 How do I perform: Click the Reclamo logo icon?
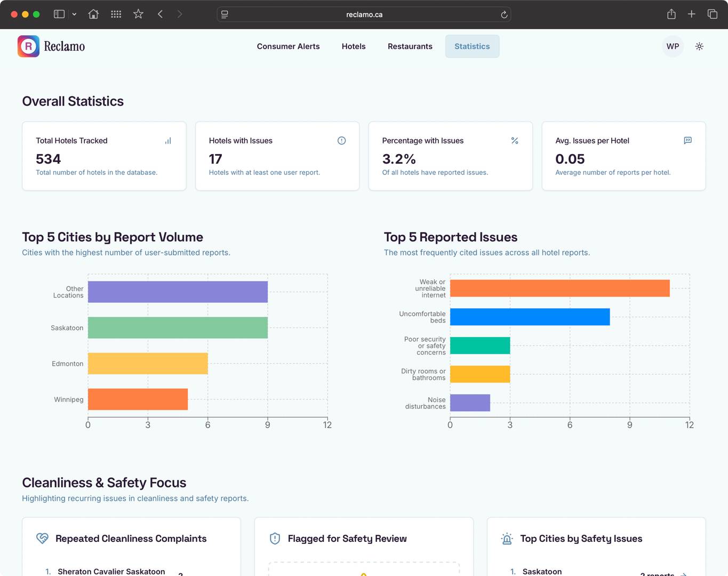point(28,46)
